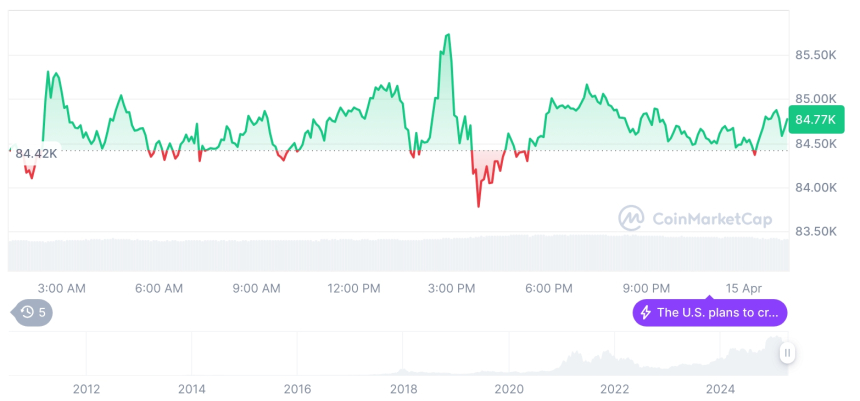
Task: Click the lightning bolt news icon
Action: point(645,313)
